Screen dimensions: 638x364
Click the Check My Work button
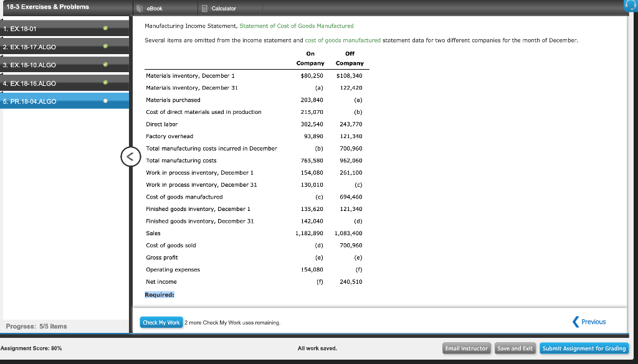[161, 322]
